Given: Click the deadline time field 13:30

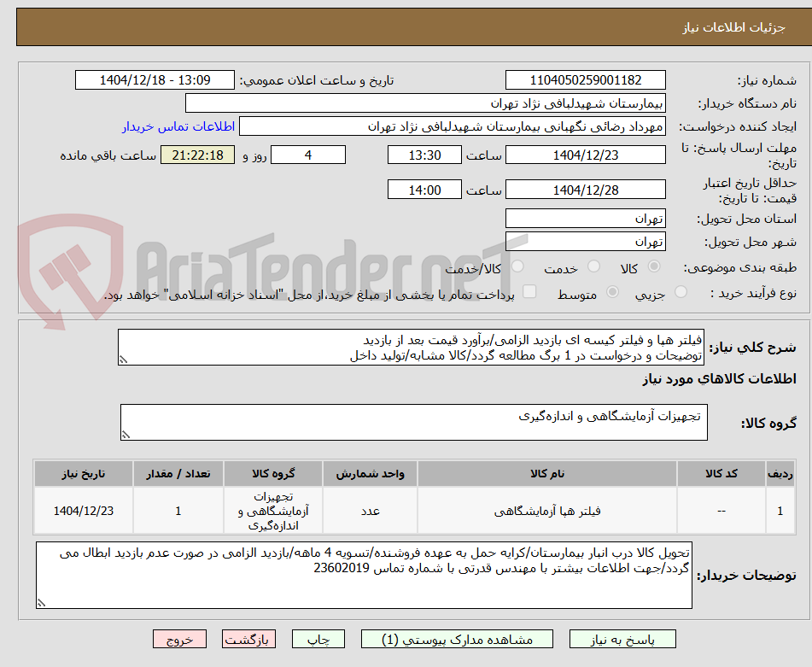Looking at the screenshot, I should pyautogui.click(x=424, y=155).
